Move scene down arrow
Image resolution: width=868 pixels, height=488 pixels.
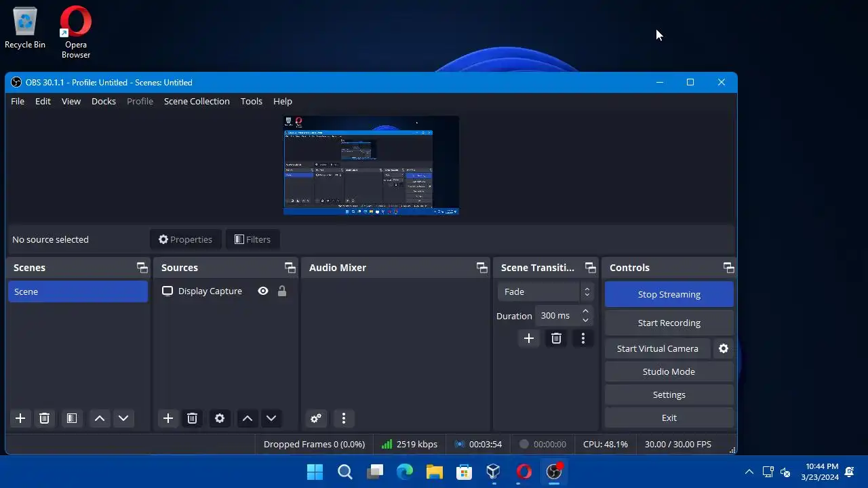[123, 418]
